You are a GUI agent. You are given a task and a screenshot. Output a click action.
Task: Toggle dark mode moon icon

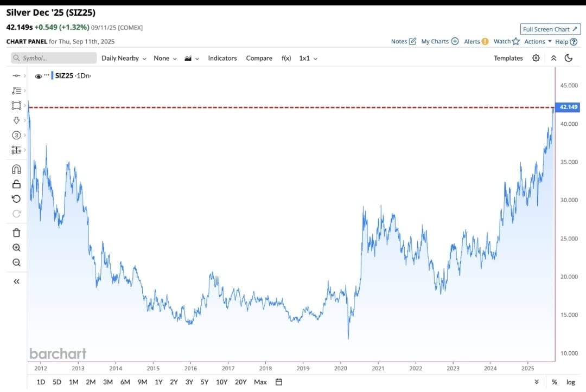click(x=569, y=58)
